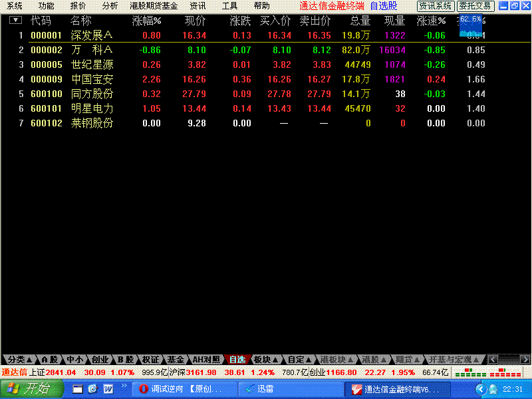Launch Internet Explorer from quick launch
This screenshot has width=532, height=399.
pyautogui.click(x=92, y=389)
